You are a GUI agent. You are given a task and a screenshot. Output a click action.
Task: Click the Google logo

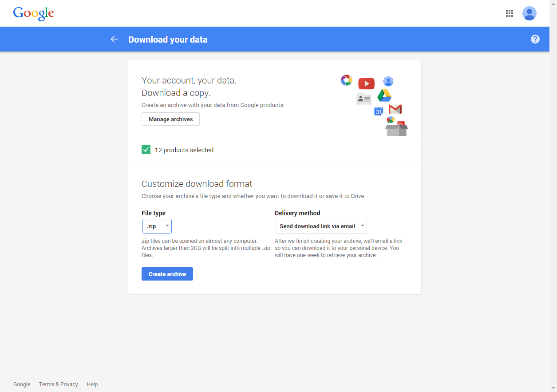coord(34,13)
